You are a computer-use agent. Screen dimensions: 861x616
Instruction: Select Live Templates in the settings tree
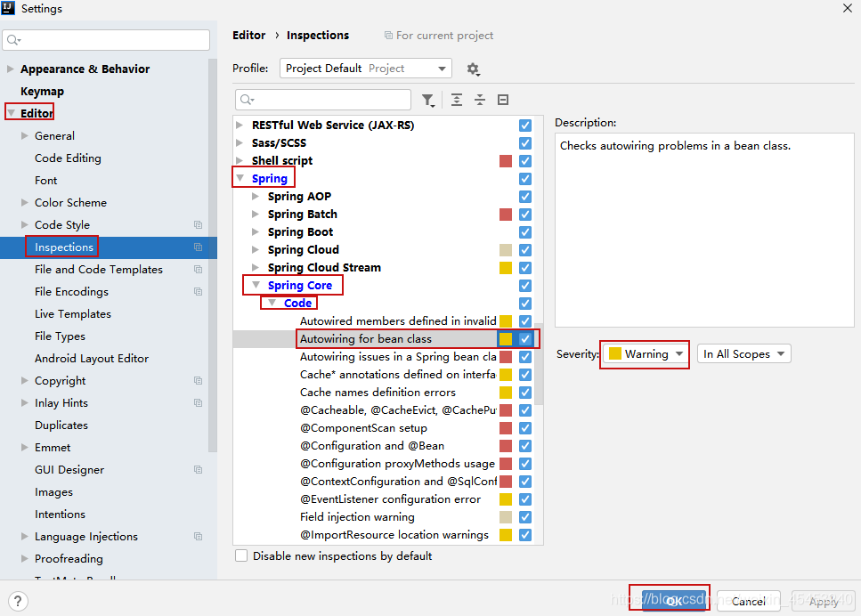coord(73,314)
